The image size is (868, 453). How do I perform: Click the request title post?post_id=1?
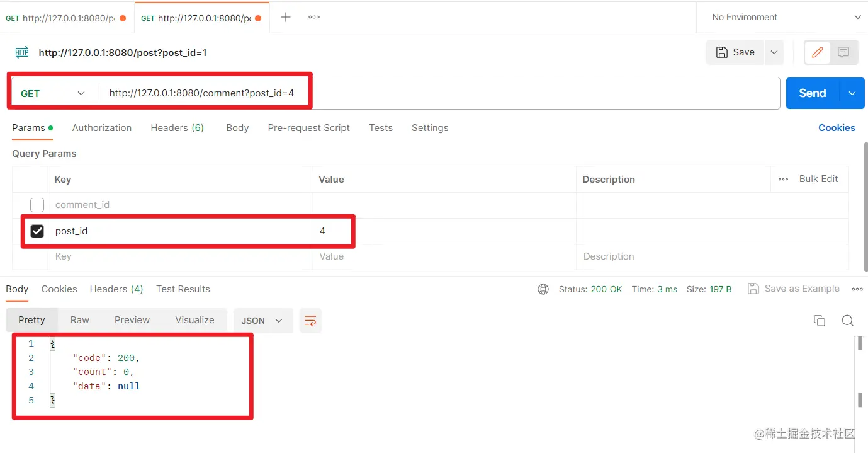coord(123,53)
